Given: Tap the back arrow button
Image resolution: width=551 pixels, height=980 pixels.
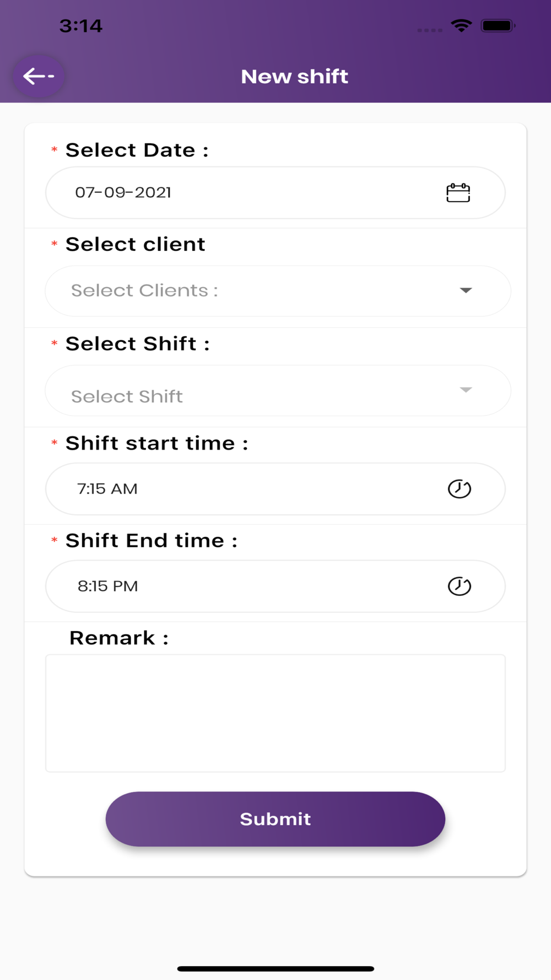Looking at the screenshot, I should [x=39, y=76].
